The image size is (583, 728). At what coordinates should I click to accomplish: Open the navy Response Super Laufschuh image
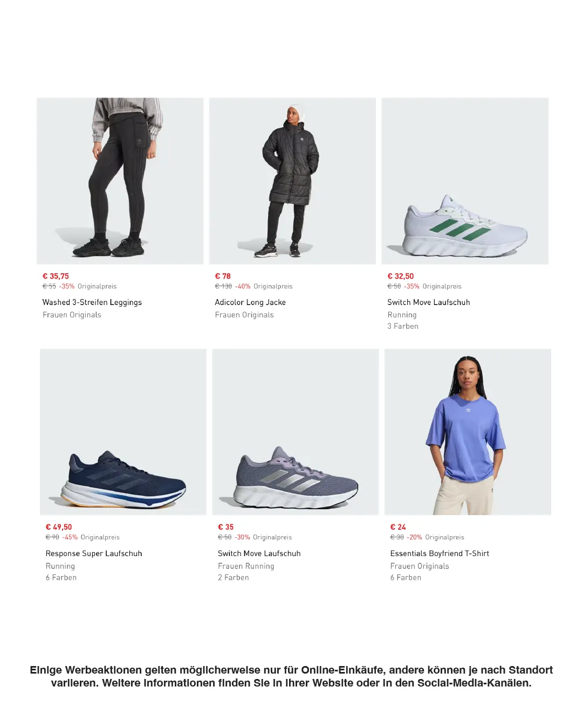pyautogui.click(x=123, y=432)
